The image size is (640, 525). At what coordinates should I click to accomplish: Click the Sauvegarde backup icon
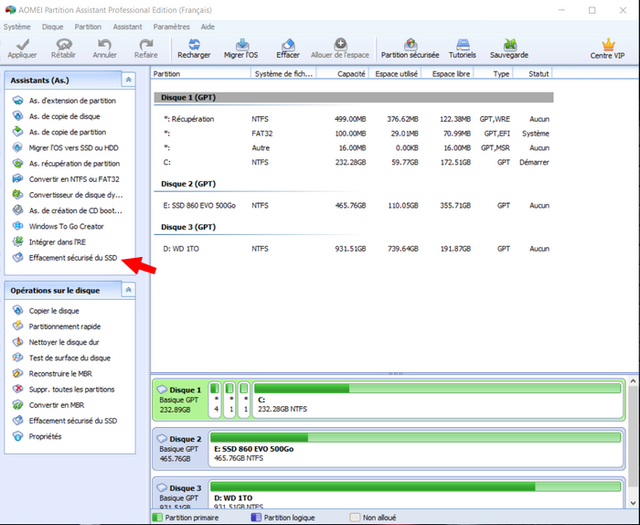[510, 44]
